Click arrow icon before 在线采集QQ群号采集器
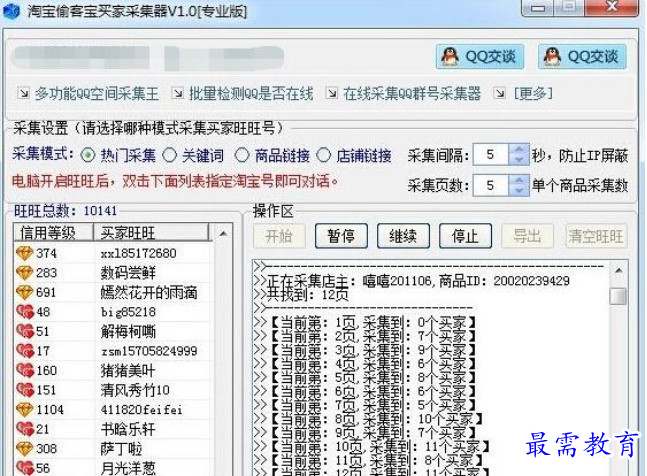This screenshot has width=647, height=476. coord(332,93)
